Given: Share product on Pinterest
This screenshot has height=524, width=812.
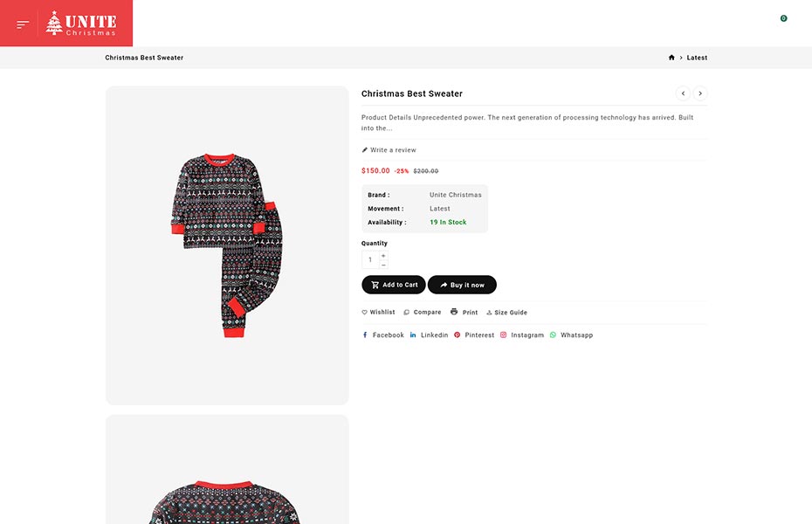Looking at the screenshot, I should [474, 335].
